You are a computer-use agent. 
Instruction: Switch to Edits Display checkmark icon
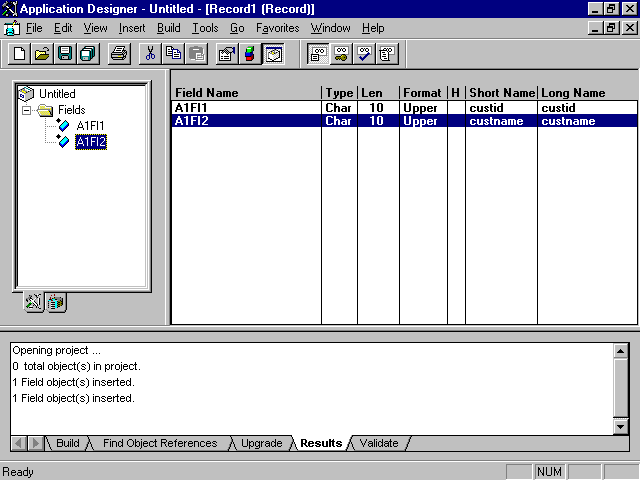click(364, 54)
